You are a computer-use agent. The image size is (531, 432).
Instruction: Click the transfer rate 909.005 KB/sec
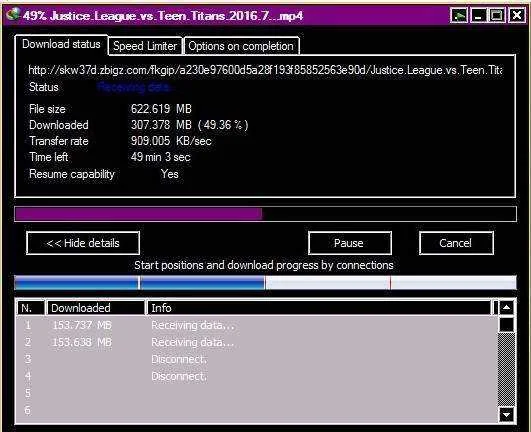(171, 141)
